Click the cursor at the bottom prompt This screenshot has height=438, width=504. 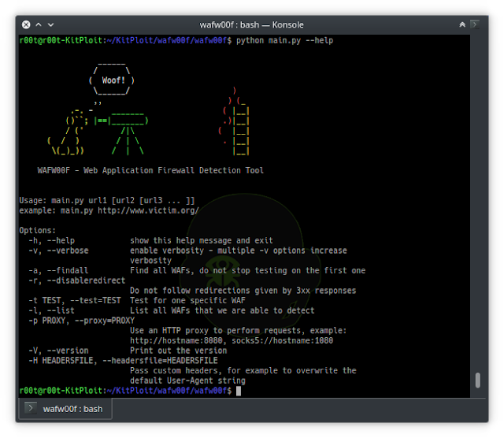(x=239, y=391)
